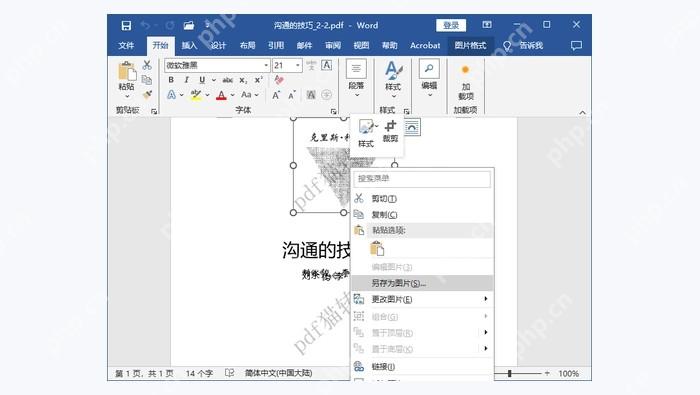Open the 文件 tab
Image resolution: width=700 pixels, height=395 pixels.
(126, 46)
